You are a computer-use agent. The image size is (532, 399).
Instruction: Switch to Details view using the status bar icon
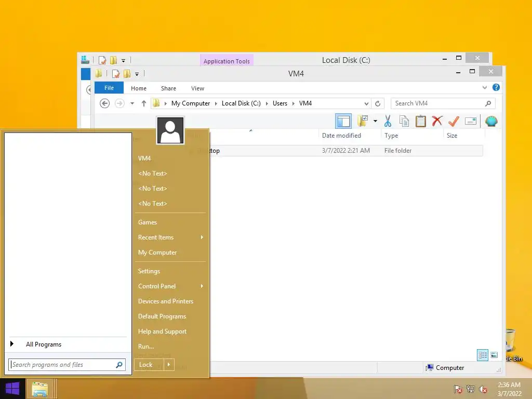[483, 355]
